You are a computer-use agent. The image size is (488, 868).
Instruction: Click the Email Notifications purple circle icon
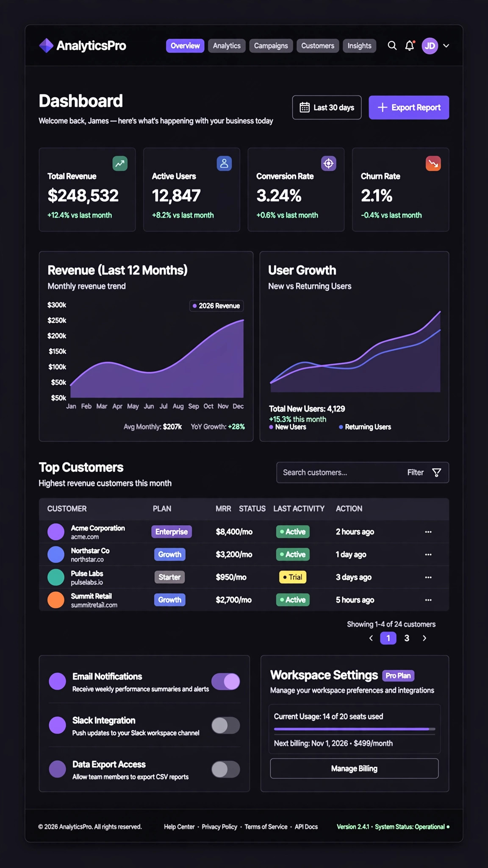click(x=57, y=682)
